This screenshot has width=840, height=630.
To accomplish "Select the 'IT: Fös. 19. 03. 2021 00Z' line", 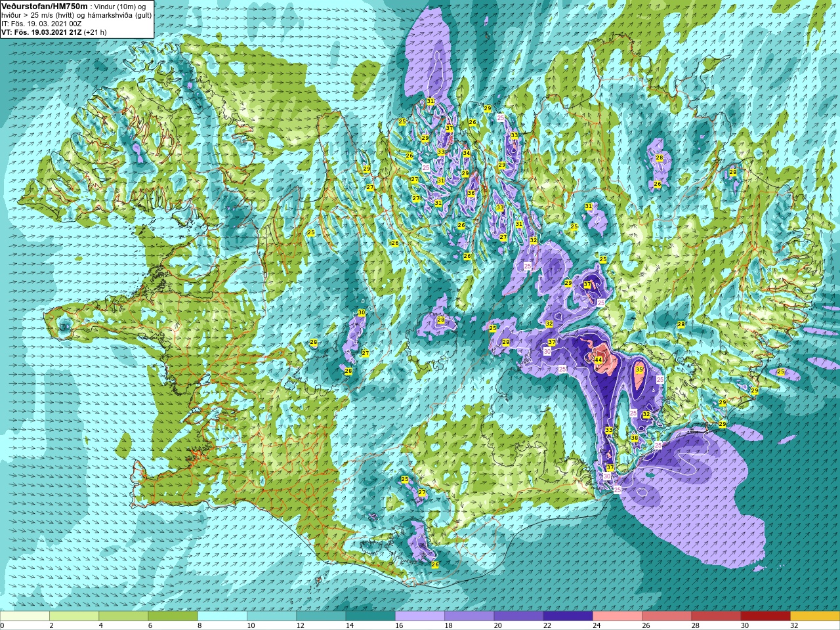I will pos(41,23).
